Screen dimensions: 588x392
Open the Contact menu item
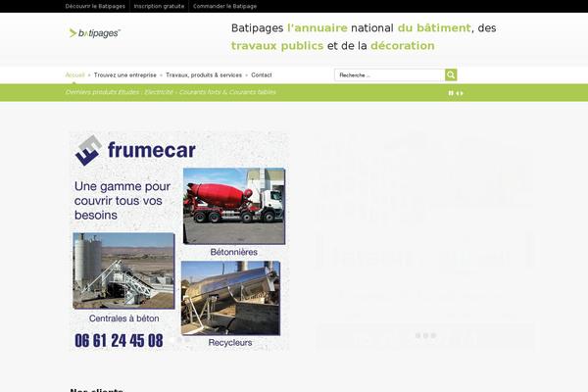[x=262, y=75]
